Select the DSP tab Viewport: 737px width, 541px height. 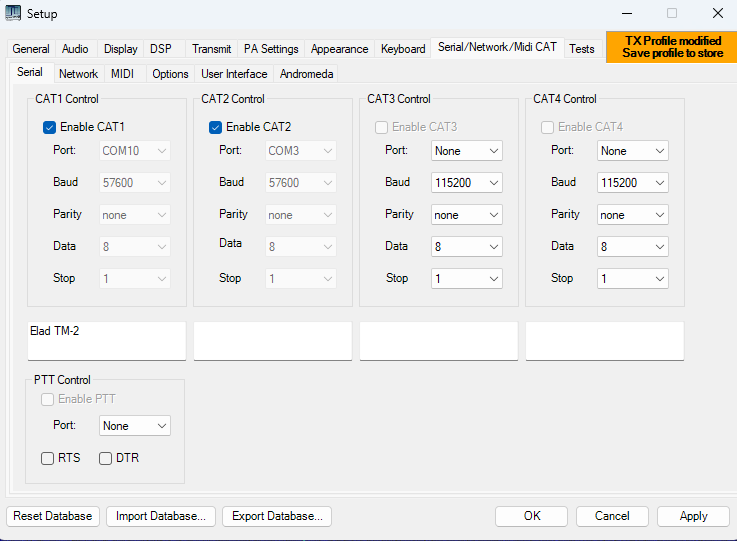(x=160, y=49)
